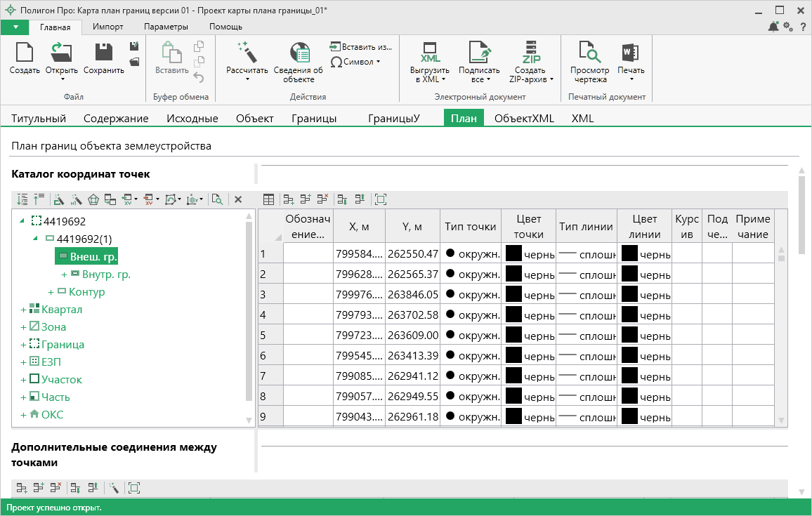Click the Создать new document icon
Viewport: 812px width, 516px height.
pos(25,53)
